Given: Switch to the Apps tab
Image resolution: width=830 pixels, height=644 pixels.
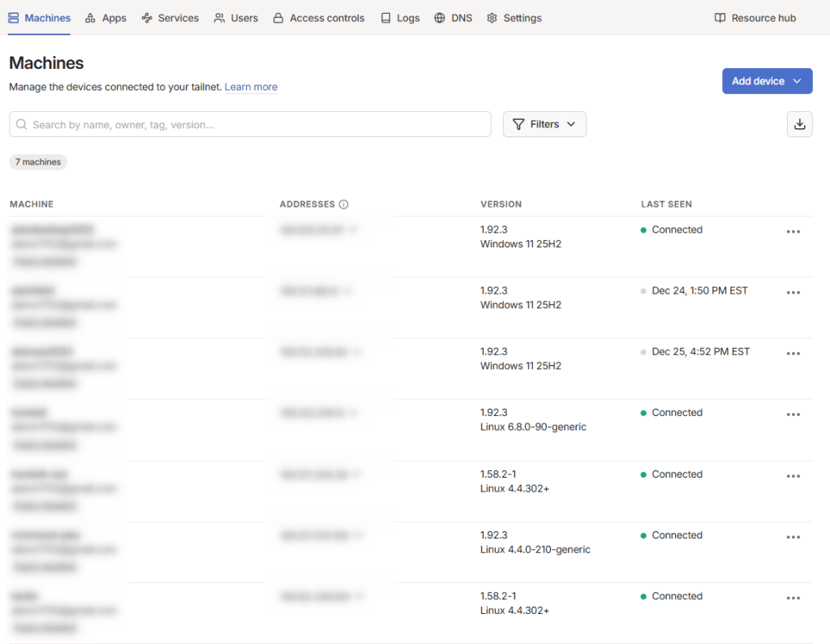Looking at the screenshot, I should (x=106, y=18).
